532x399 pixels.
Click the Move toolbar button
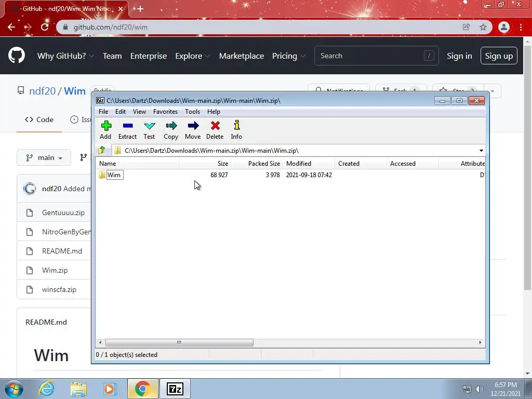(x=193, y=130)
